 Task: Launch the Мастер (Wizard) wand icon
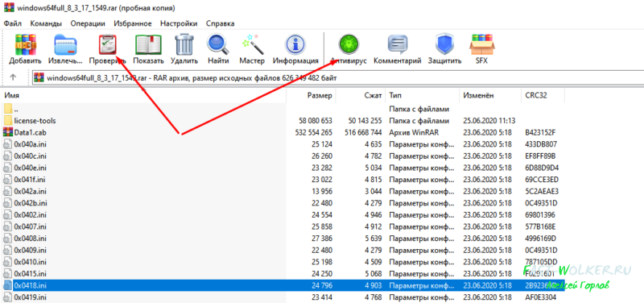pyautogui.click(x=252, y=45)
